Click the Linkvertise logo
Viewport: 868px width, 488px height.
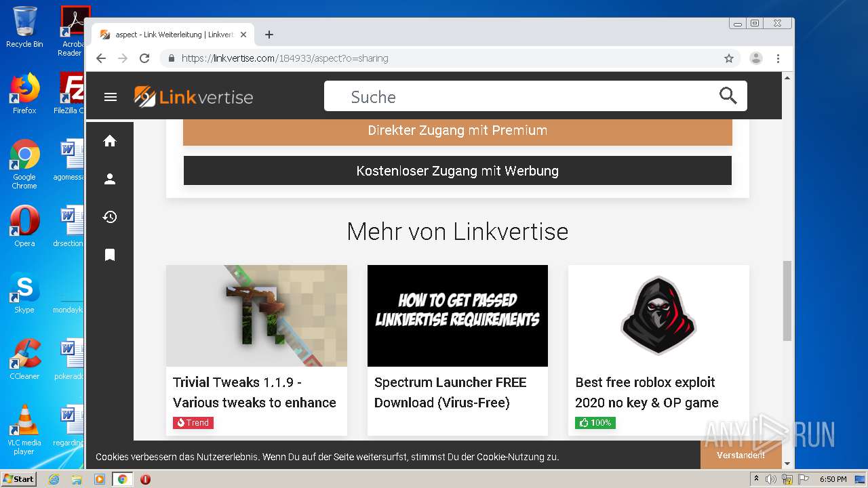[193, 97]
